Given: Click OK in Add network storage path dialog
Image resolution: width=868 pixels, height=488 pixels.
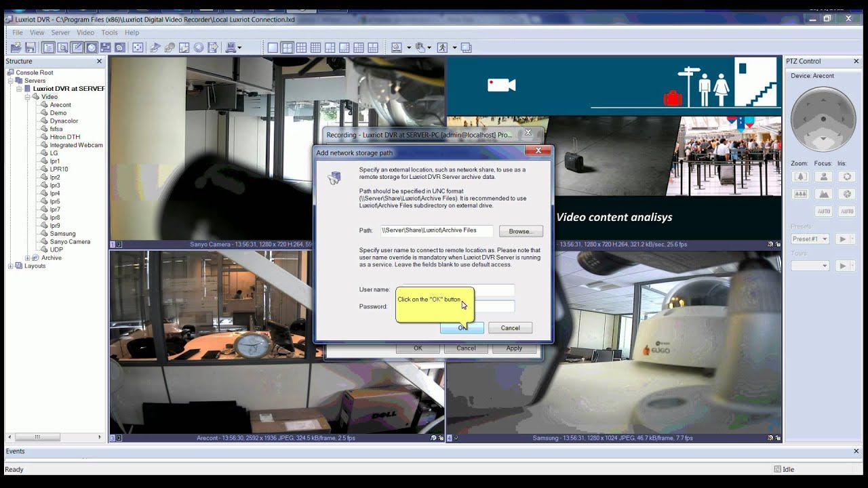Looking at the screenshot, I should [x=462, y=328].
